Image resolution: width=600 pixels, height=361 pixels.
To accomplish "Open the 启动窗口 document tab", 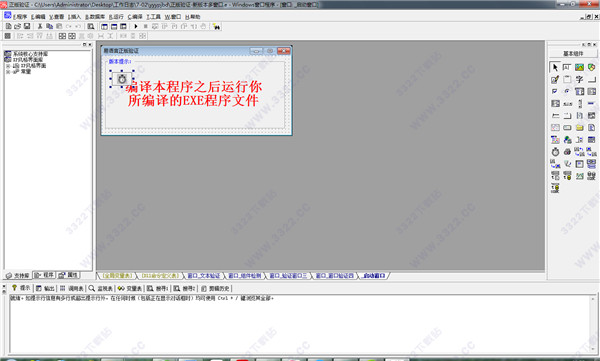I will [374, 276].
